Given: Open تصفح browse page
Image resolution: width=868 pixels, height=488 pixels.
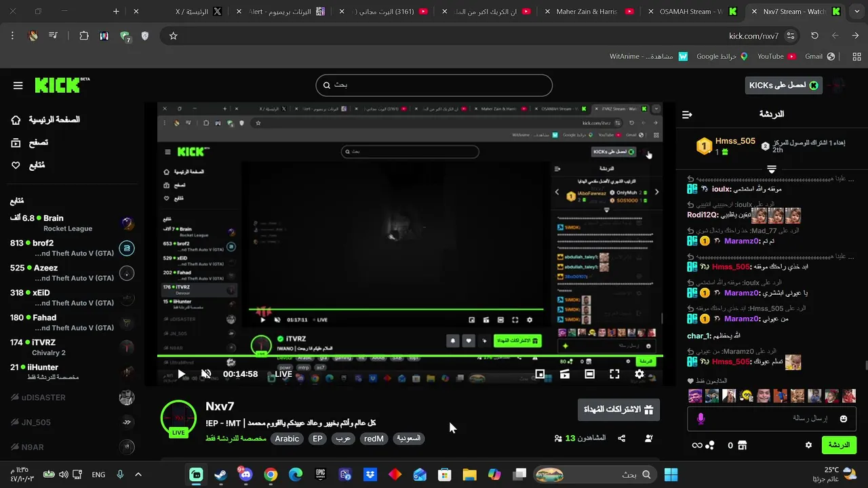Looking at the screenshot, I should (30, 142).
